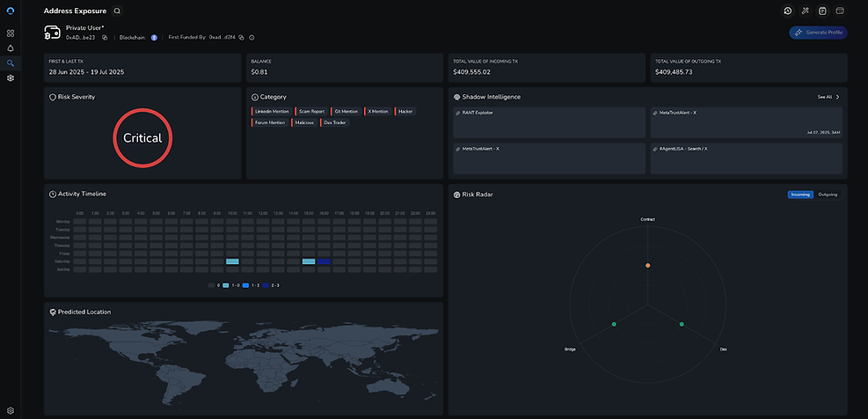Click the green Bridge radar point

[x=614, y=324]
